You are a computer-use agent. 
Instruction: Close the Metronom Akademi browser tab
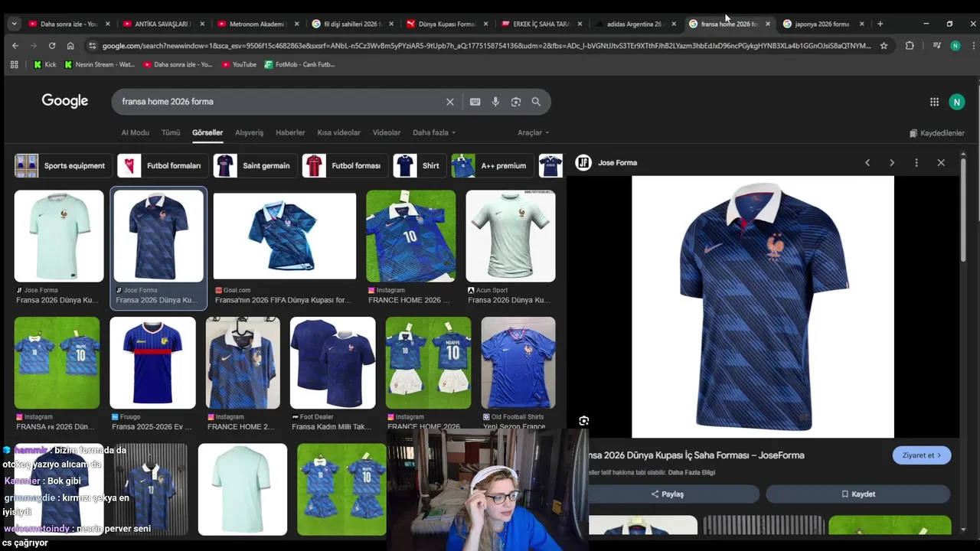pos(296,24)
